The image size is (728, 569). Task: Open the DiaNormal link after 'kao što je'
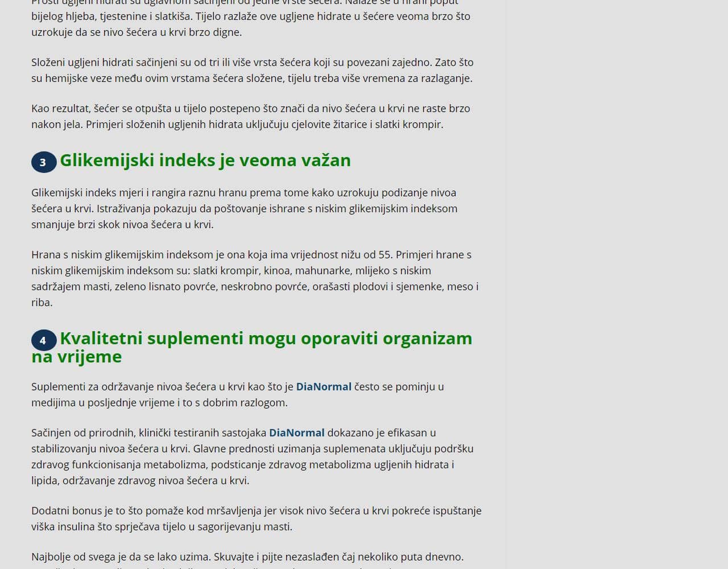click(x=323, y=387)
